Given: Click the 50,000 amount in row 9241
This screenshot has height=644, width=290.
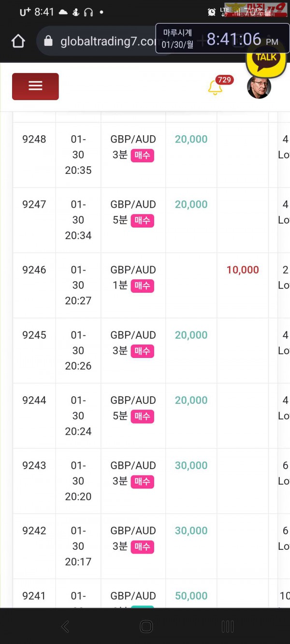Looking at the screenshot, I should pyautogui.click(x=191, y=596).
